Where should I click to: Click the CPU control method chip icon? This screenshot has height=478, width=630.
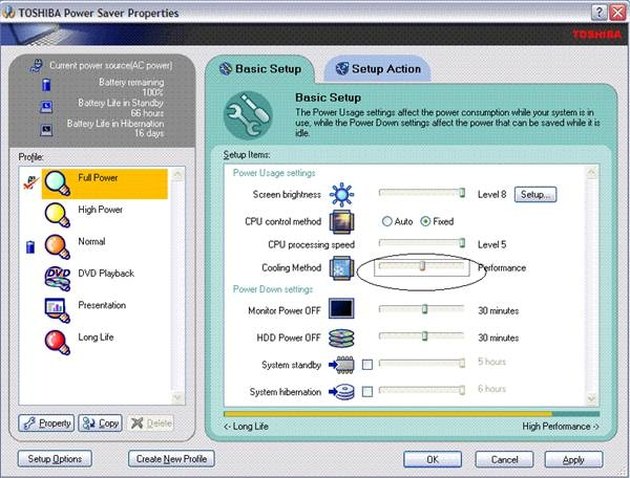(x=342, y=222)
